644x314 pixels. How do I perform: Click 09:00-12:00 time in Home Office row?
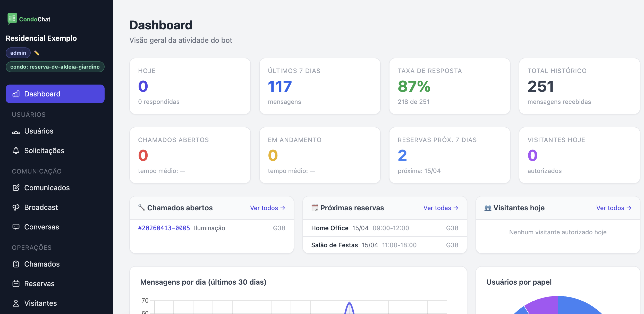391,228
